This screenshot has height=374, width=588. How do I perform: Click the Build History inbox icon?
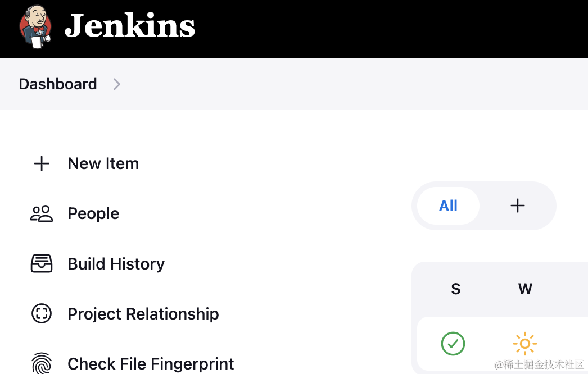42,263
